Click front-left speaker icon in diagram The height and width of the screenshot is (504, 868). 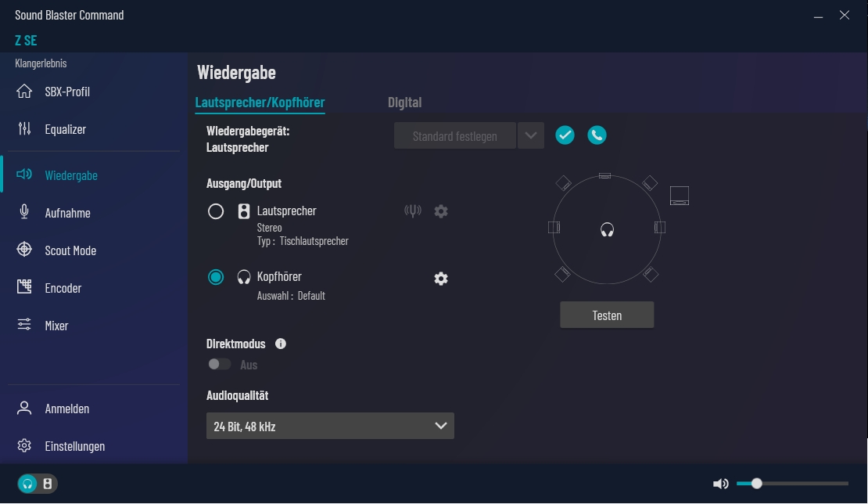563,183
